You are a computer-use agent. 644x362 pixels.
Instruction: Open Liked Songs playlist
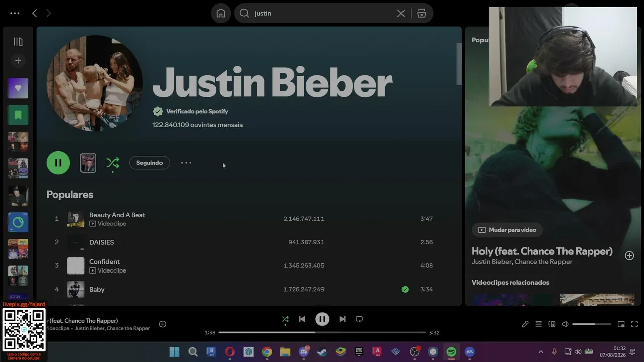(x=18, y=88)
